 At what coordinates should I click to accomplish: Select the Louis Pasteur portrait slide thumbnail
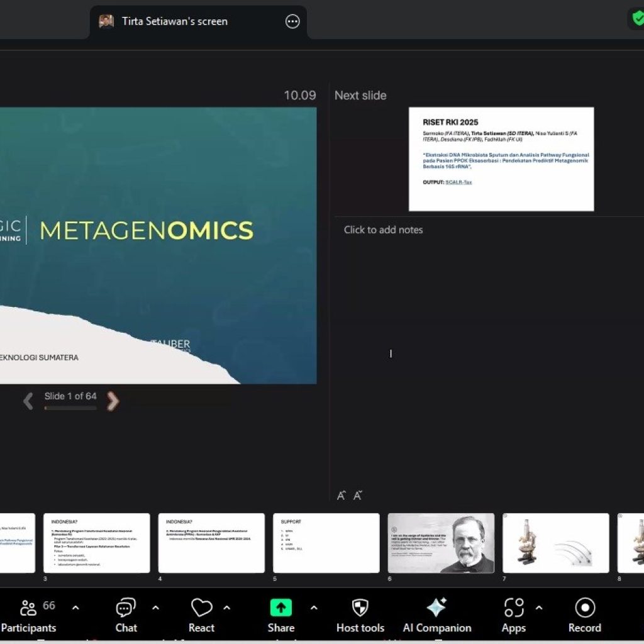point(441,543)
